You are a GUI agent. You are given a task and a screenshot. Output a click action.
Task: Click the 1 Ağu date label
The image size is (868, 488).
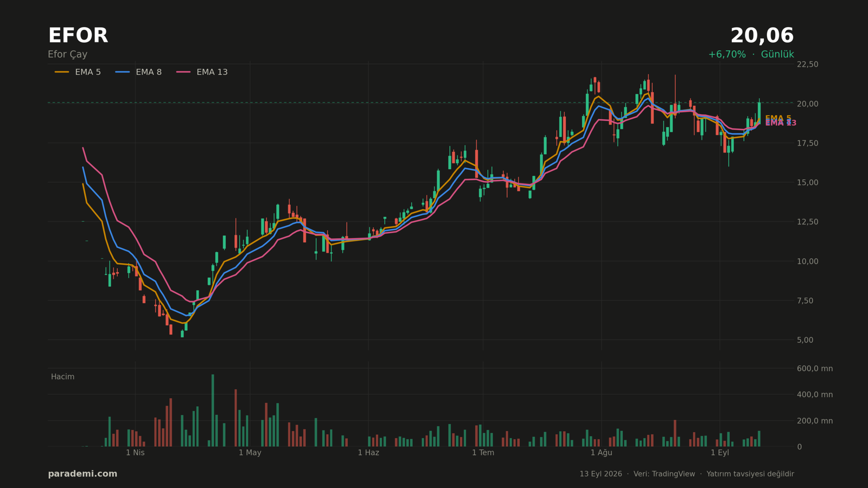(601, 453)
